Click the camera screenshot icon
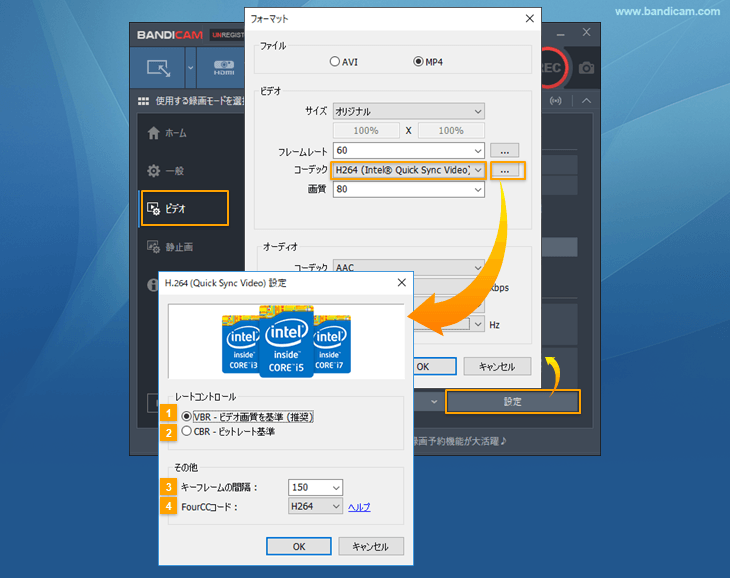730x578 pixels. click(586, 68)
